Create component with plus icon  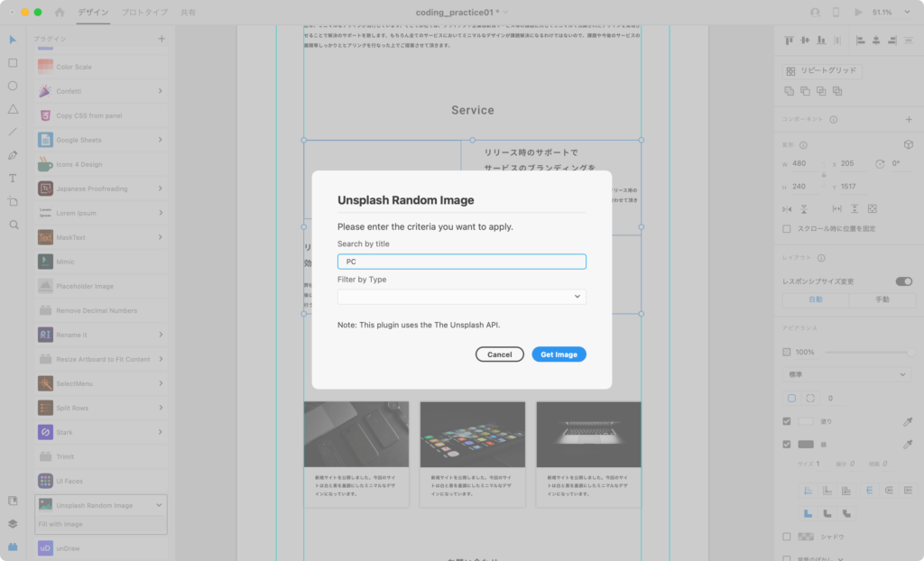pyautogui.click(x=909, y=120)
